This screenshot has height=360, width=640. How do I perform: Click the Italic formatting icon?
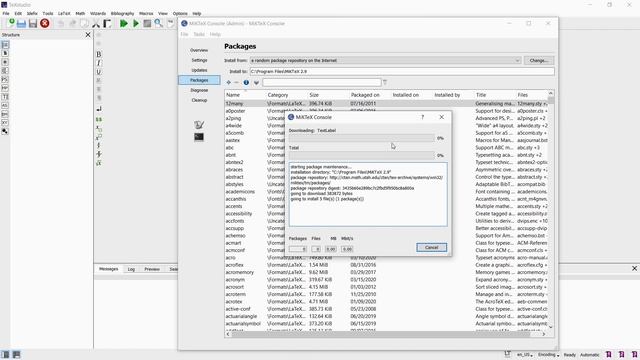pos(99,63)
